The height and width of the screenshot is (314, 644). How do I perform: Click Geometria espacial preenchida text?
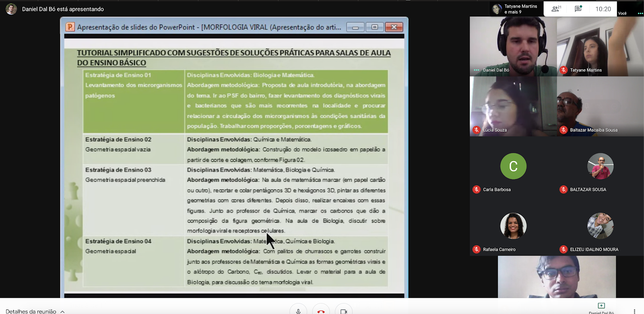point(125,180)
